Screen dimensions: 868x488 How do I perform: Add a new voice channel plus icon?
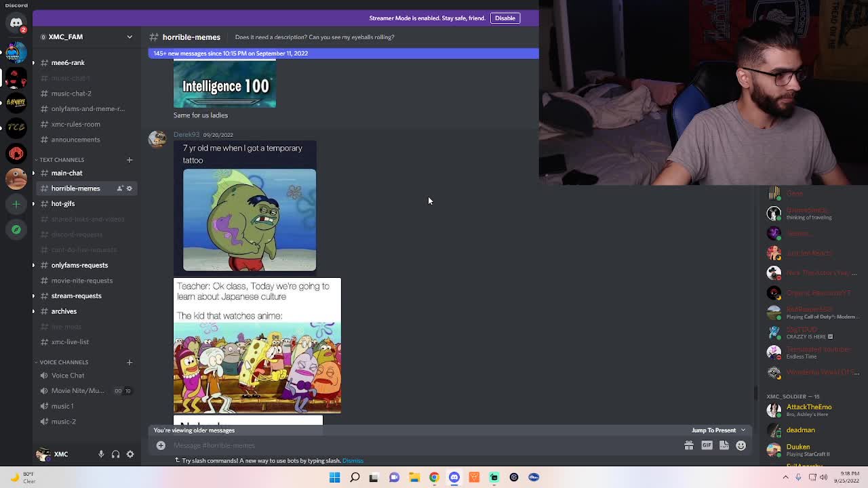click(x=130, y=362)
